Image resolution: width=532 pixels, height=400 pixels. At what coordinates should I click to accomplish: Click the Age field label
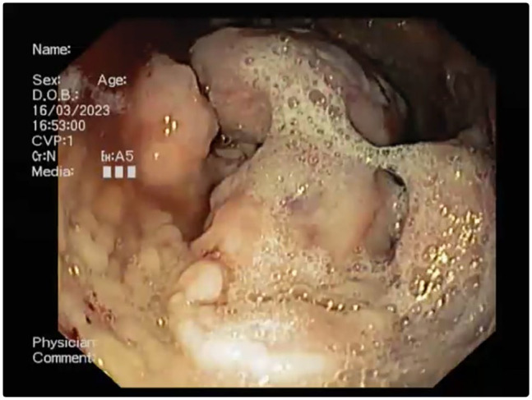click(x=111, y=80)
